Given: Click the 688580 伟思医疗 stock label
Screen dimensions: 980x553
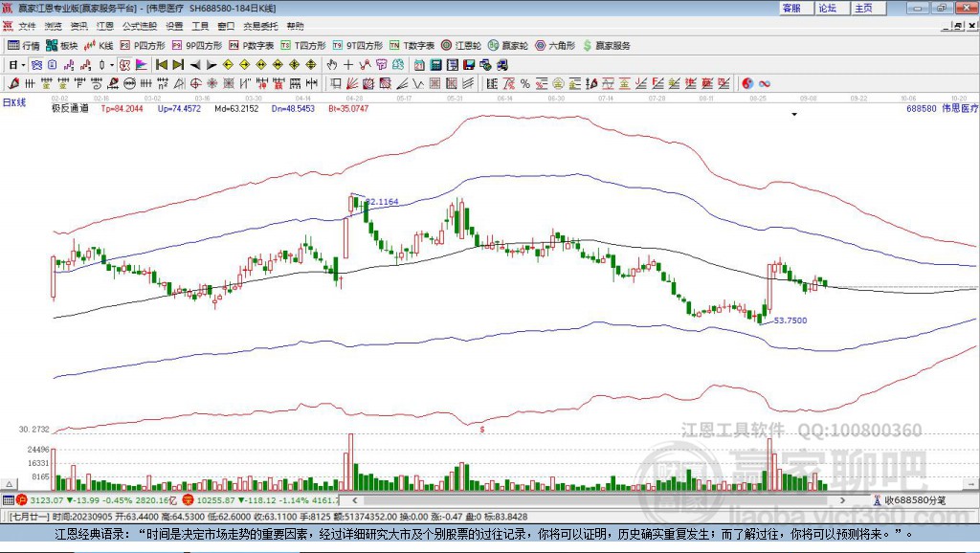Looking at the screenshot, I should [x=942, y=108].
